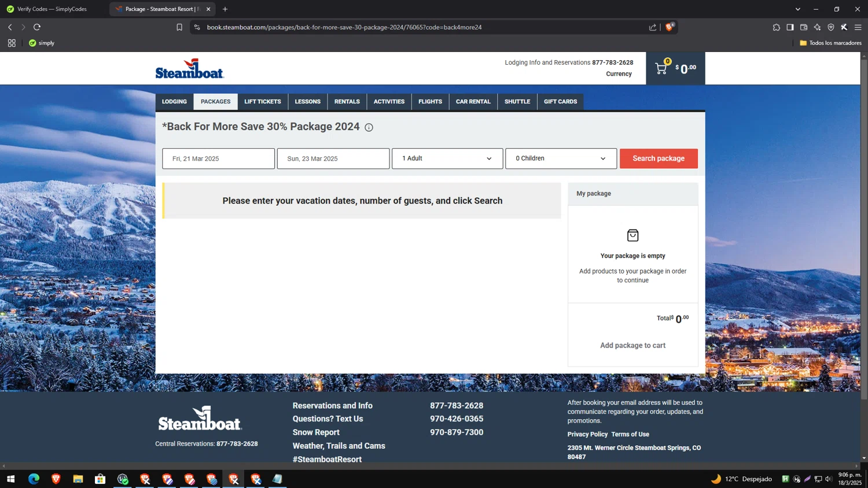
Task: Click the horizontal scrollbar at page bottom
Action: tap(430, 466)
